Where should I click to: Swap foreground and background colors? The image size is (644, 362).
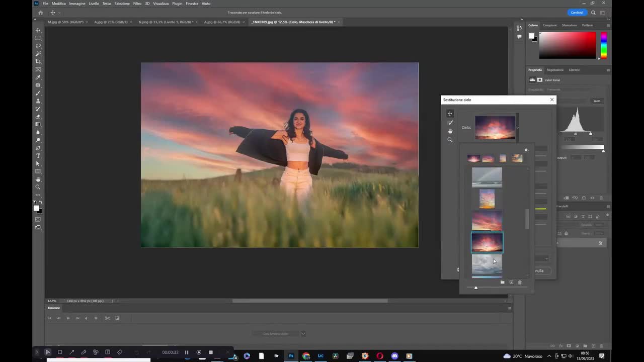[x=41, y=202]
